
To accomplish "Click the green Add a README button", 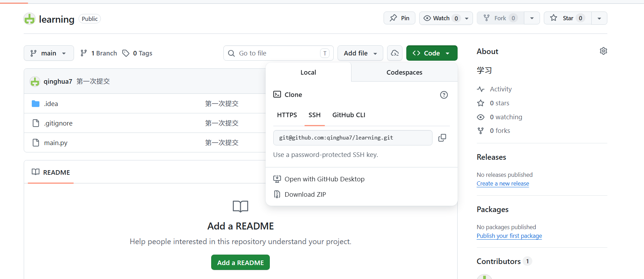I will pos(240,263).
